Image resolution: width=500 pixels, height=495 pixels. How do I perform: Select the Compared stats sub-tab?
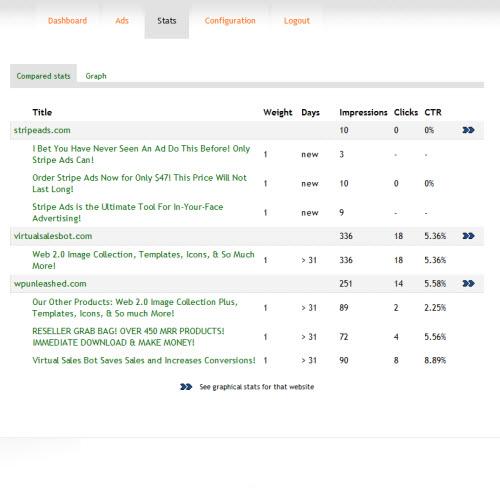pos(43,76)
